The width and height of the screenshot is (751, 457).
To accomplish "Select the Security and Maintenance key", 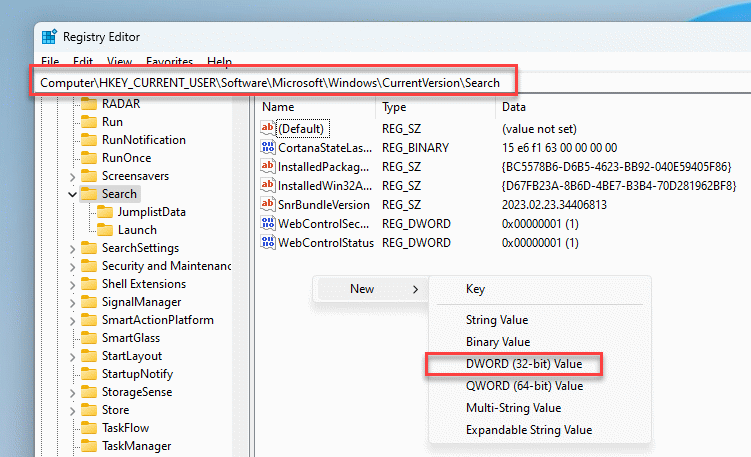I will [x=166, y=266].
